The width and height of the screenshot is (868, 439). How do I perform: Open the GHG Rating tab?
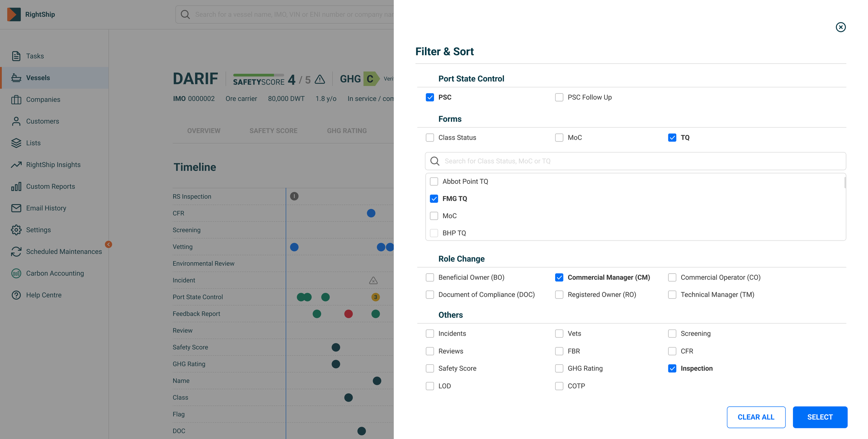click(347, 131)
